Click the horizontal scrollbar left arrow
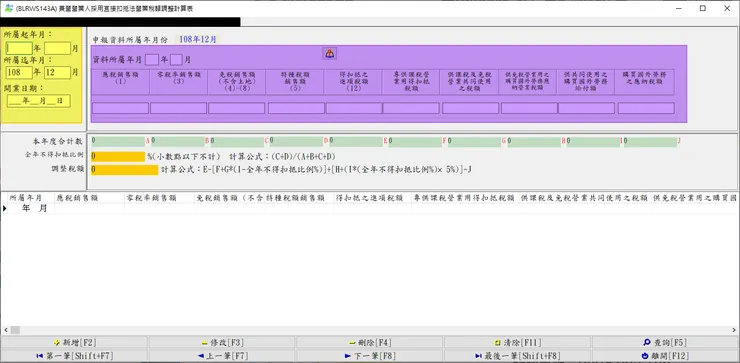 coord(5,330)
